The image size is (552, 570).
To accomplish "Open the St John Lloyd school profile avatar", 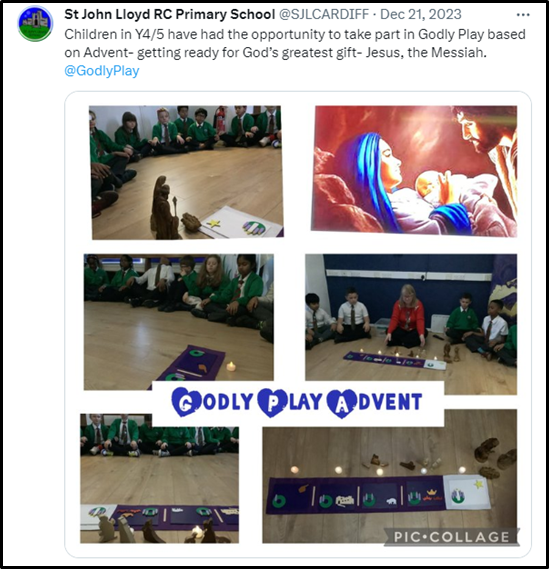I will (35, 24).
